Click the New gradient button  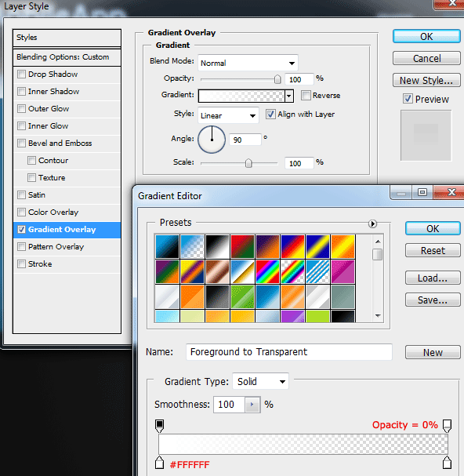click(433, 352)
